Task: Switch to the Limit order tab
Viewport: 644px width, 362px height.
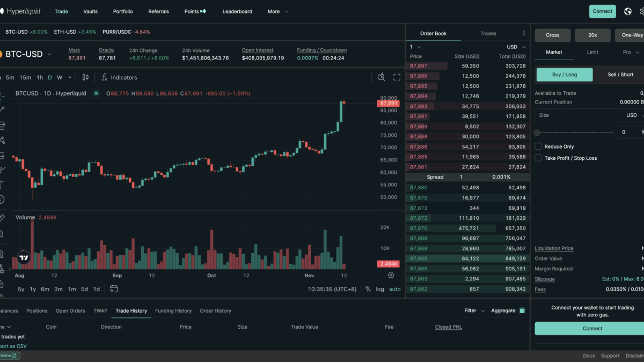Action: [592, 52]
